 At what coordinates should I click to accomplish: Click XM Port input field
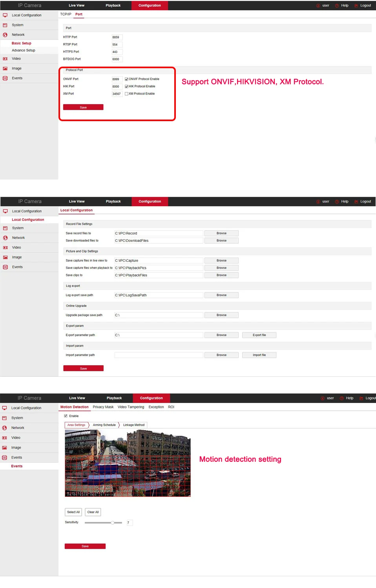pyautogui.click(x=117, y=94)
